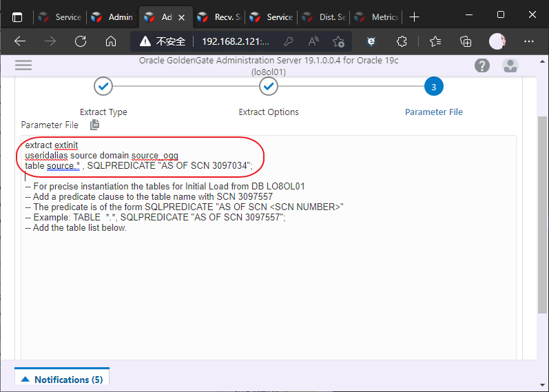Open a new browser tab
549x392 pixels.
point(415,17)
